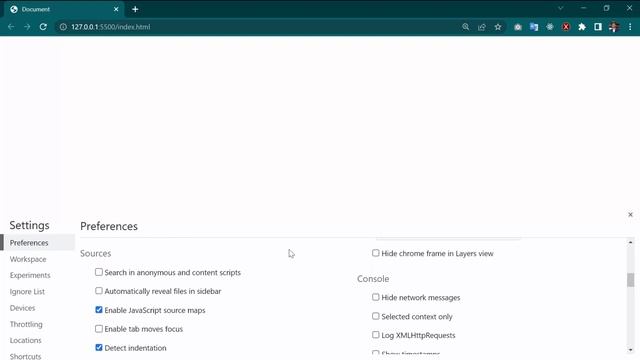Minimize the browser window

click(x=583, y=8)
